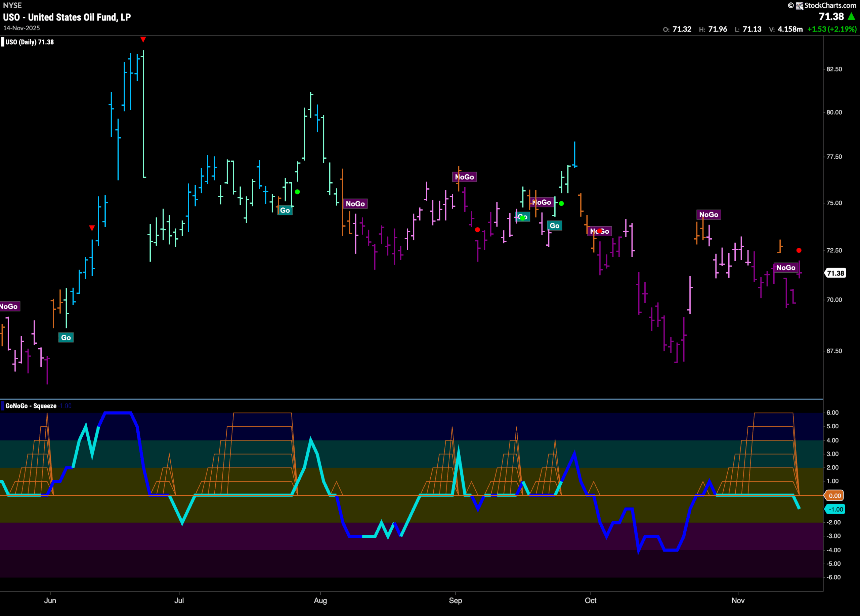860x616 pixels.
Task: Click the cyan -1.00 tag on the Squeeze axis
Action: click(835, 509)
